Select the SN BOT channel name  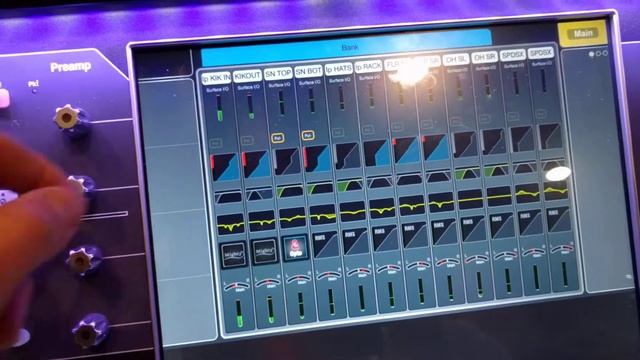pos(309,71)
